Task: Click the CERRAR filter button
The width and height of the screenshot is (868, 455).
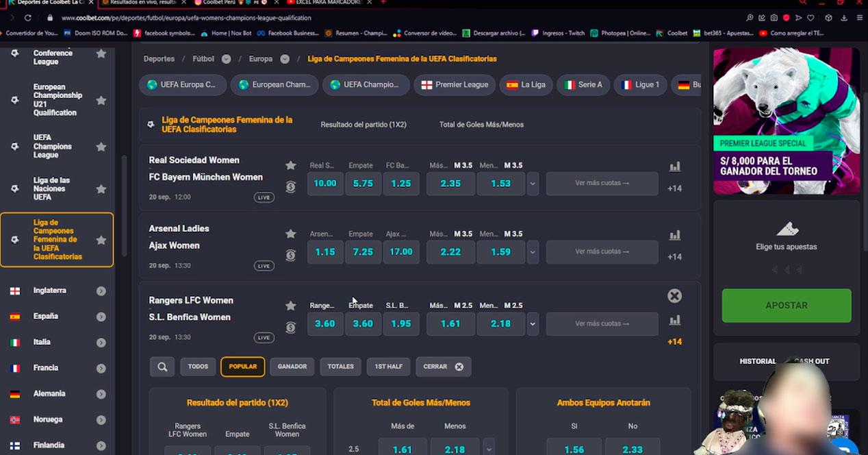Action: pos(443,367)
